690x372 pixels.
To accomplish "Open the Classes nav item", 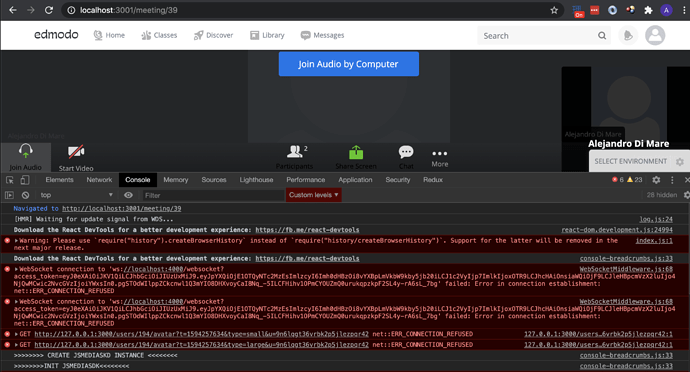I will tap(159, 35).
